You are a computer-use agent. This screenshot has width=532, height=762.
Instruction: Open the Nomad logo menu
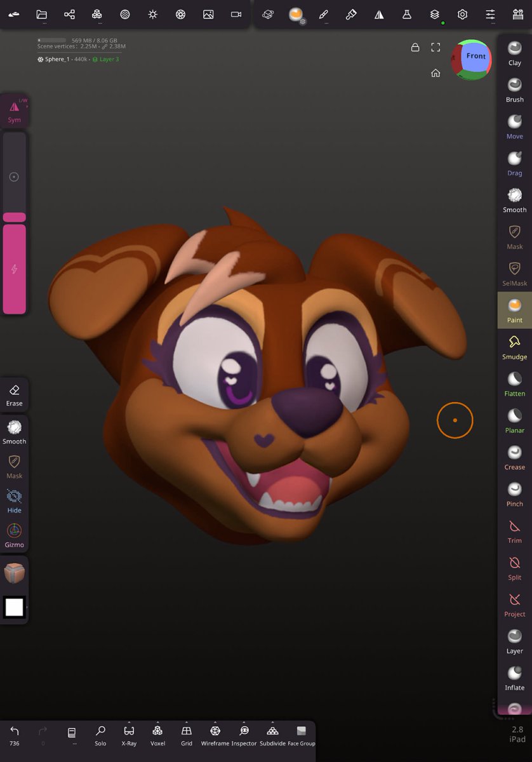(x=14, y=14)
